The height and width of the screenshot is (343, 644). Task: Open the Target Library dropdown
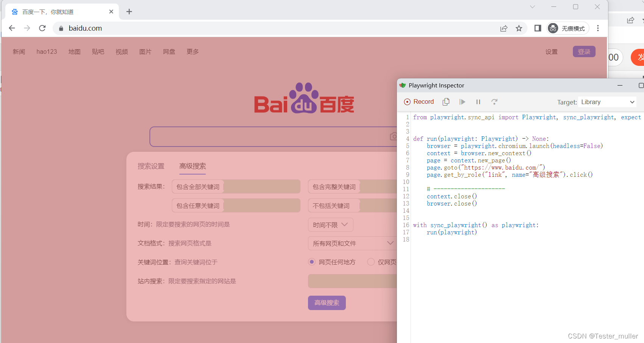click(608, 102)
